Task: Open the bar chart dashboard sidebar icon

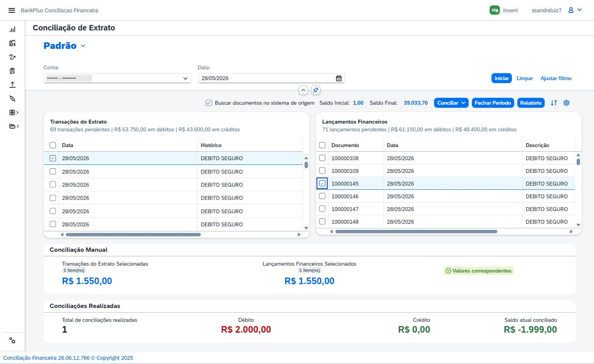Action: coord(12,30)
